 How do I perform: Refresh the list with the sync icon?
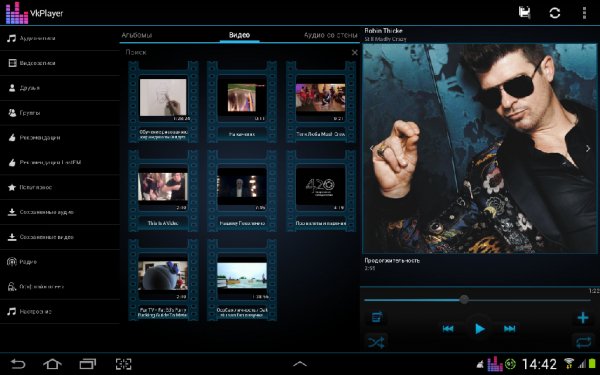point(554,13)
